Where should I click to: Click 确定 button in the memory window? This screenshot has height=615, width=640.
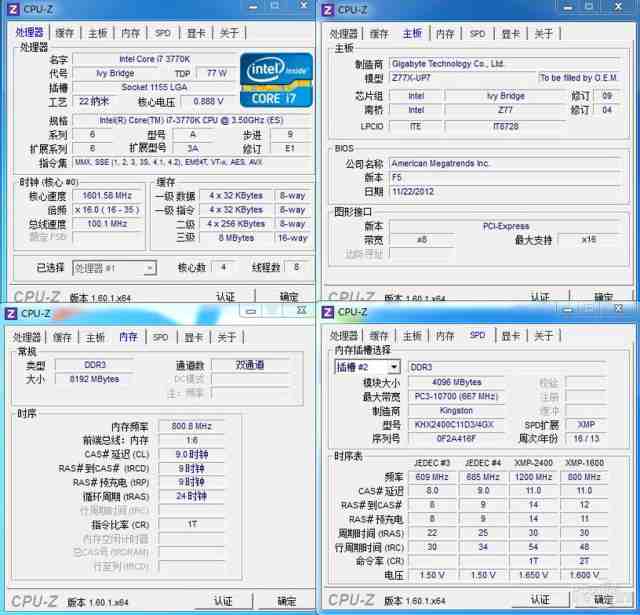pos(287,601)
